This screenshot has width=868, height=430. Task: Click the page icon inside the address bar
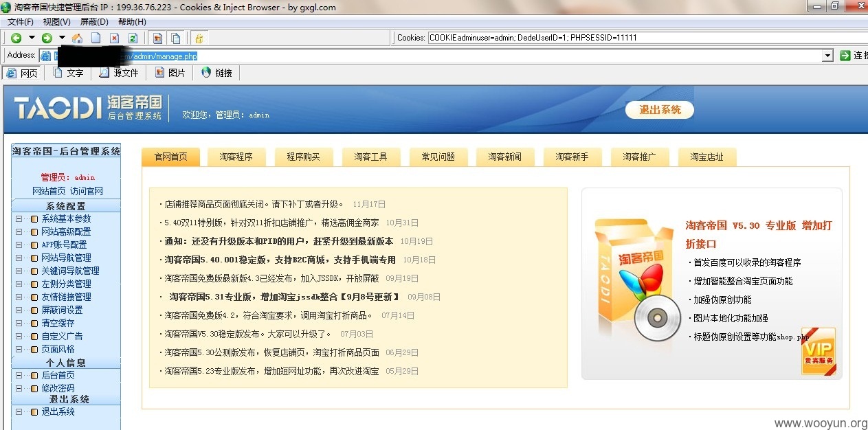46,56
